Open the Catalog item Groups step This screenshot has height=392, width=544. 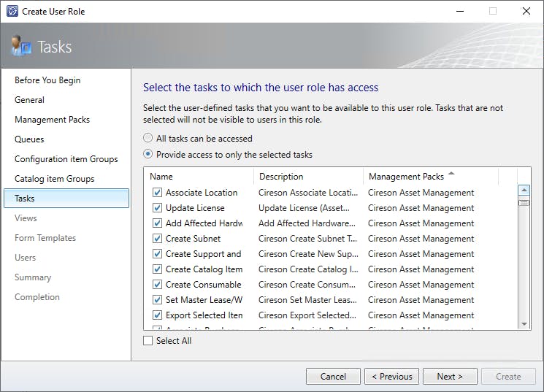[54, 179]
